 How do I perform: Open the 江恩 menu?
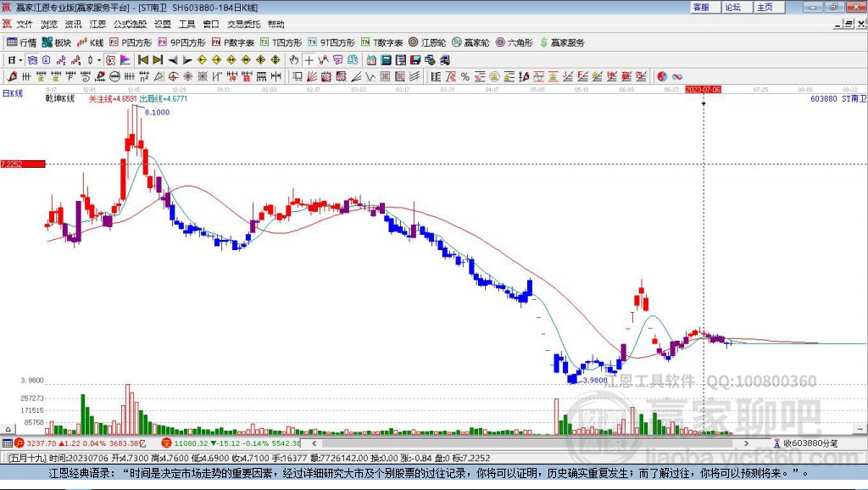[x=97, y=24]
